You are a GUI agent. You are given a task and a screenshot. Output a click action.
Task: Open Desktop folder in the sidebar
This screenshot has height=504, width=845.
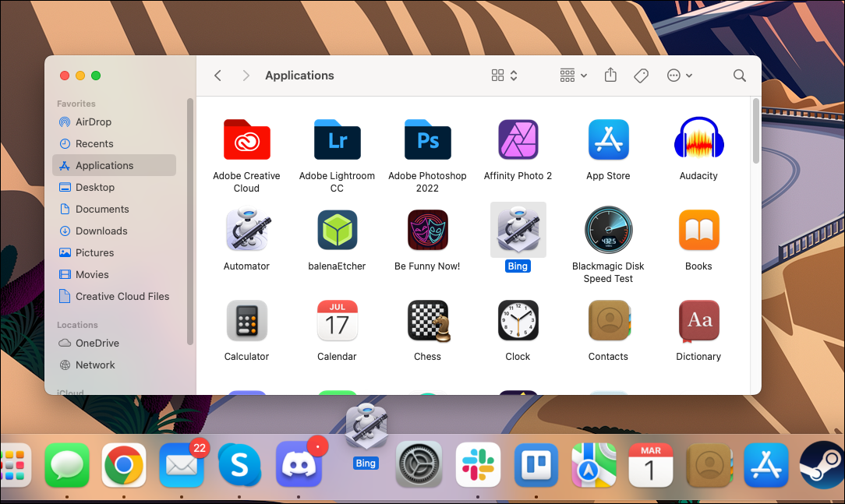pos(115,188)
